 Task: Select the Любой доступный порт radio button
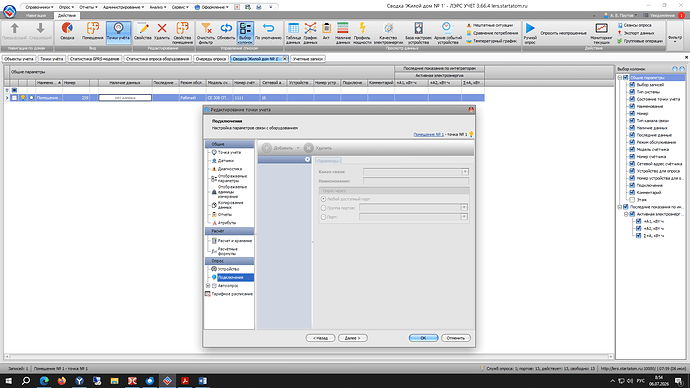323,199
